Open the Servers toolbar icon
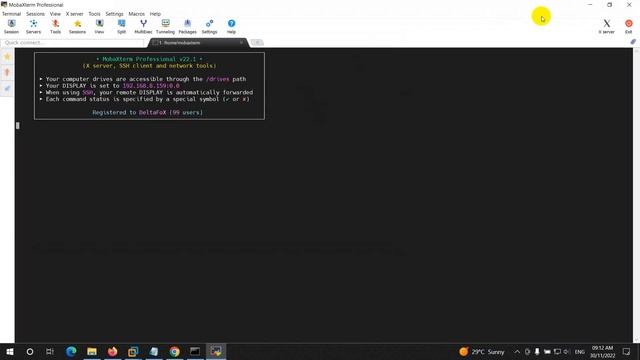 click(33, 27)
